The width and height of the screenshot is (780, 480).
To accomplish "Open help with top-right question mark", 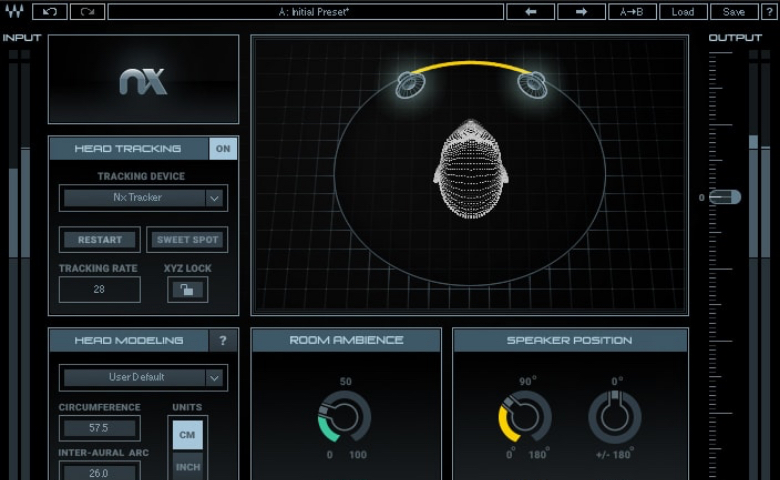I will click(x=769, y=11).
